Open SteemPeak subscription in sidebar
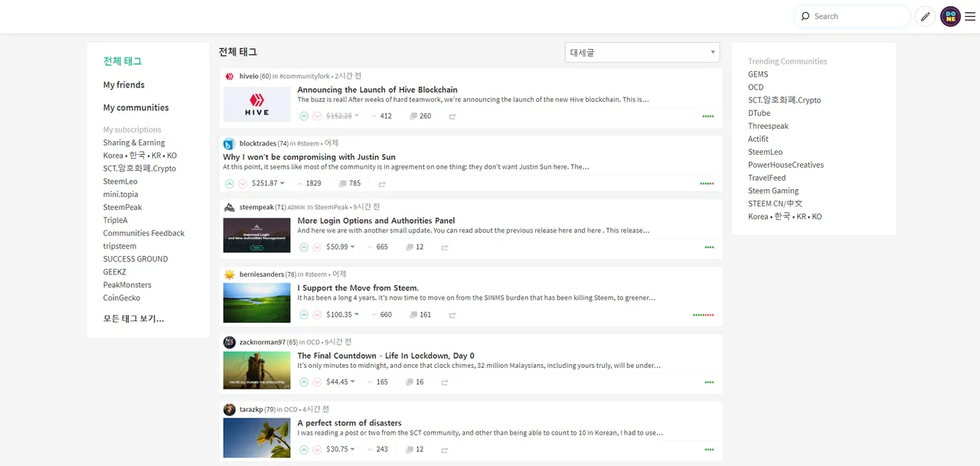This screenshot has width=980, height=466. pos(122,207)
